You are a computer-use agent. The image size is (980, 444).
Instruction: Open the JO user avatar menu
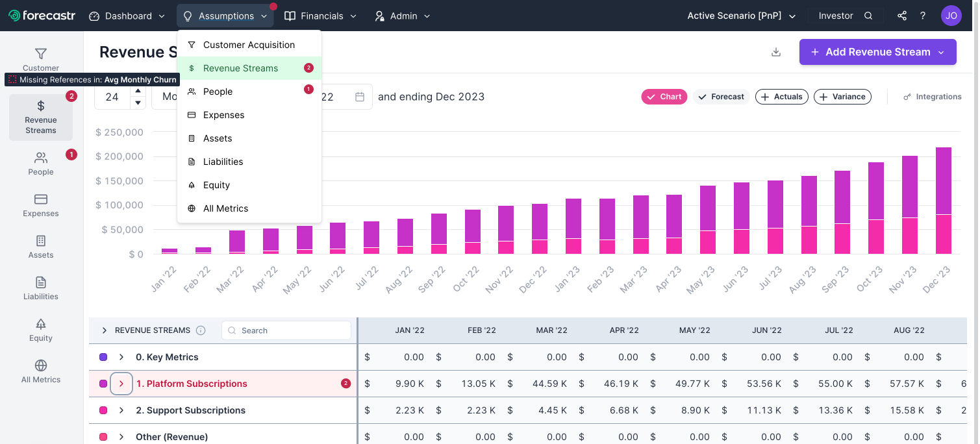click(x=951, y=16)
